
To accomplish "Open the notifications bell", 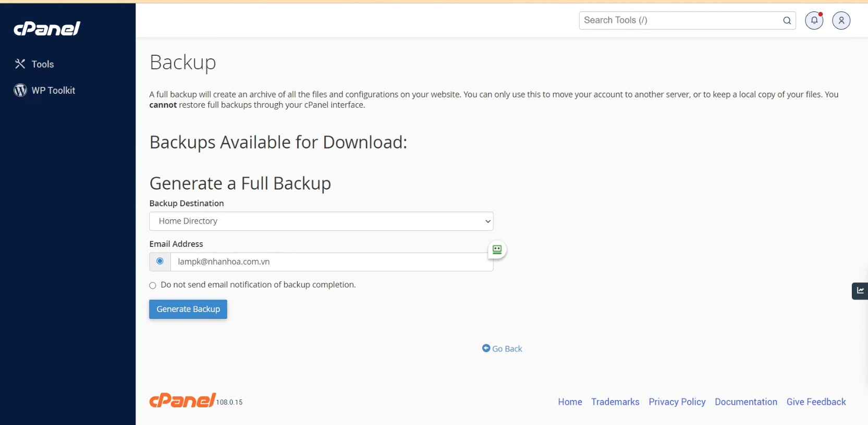I will pyautogui.click(x=814, y=20).
